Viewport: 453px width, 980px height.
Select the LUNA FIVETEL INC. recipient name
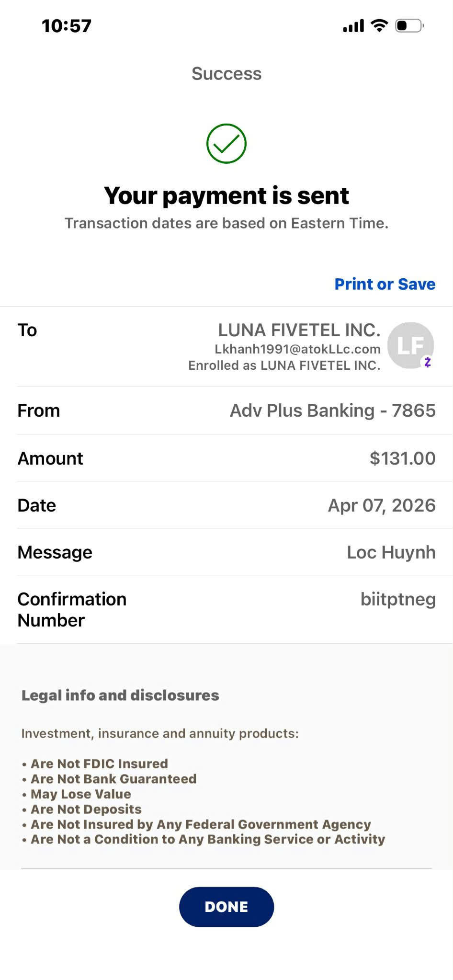pyautogui.click(x=299, y=330)
